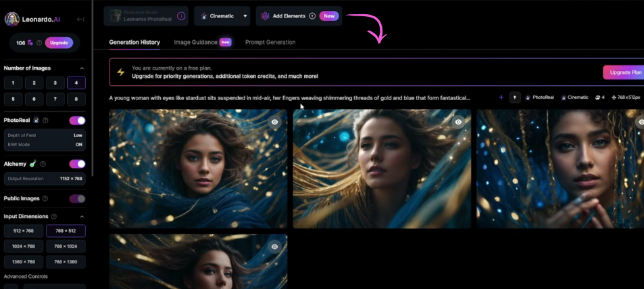Click the lightning bolt icon in banner
644x289 pixels.
(121, 72)
